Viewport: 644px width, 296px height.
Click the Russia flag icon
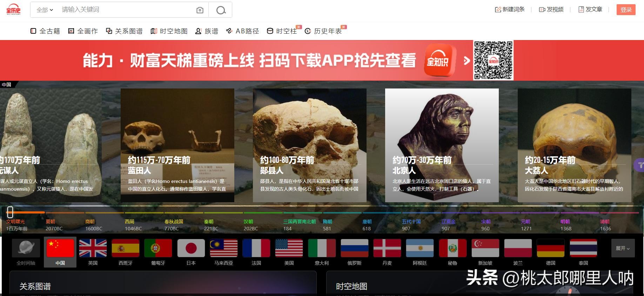point(354,248)
